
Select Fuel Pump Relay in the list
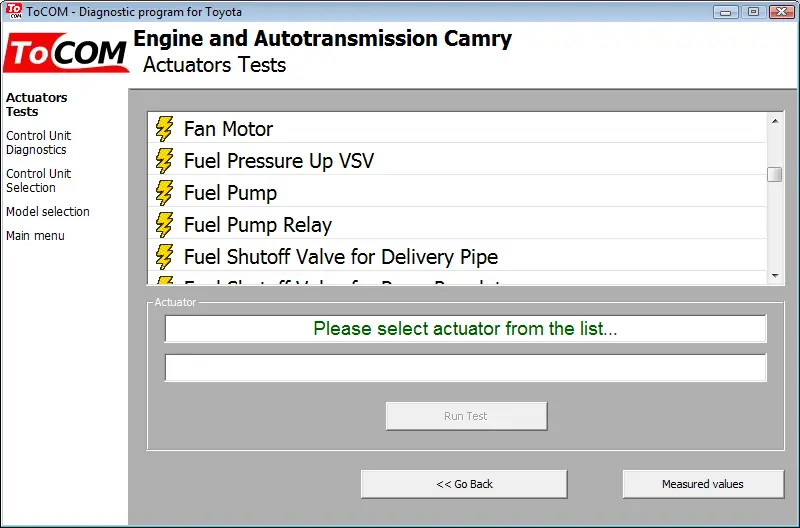click(457, 225)
